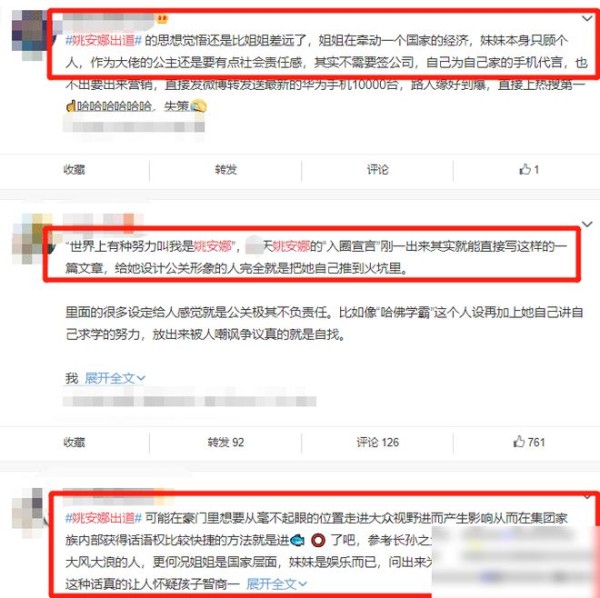Open 评论 126 on the second post

[378, 442]
